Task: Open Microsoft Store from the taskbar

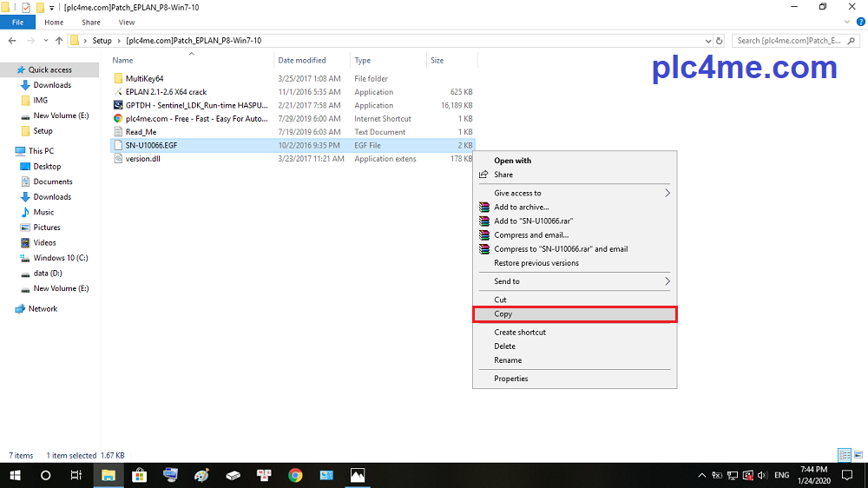Action: pyautogui.click(x=139, y=475)
